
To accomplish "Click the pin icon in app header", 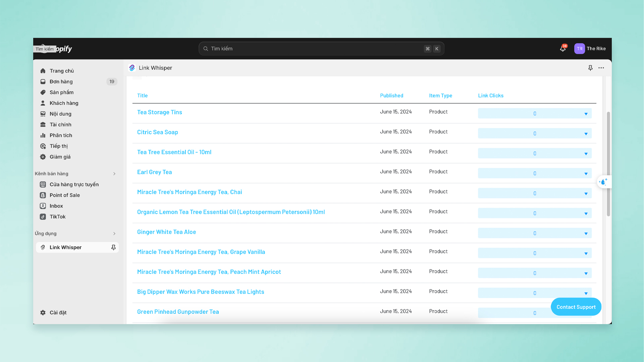I will (590, 68).
